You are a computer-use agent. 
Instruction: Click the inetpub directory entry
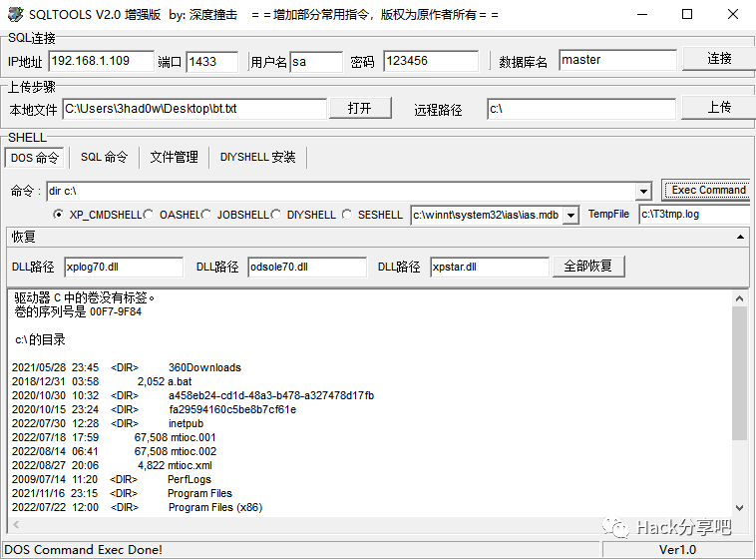pyautogui.click(x=186, y=423)
